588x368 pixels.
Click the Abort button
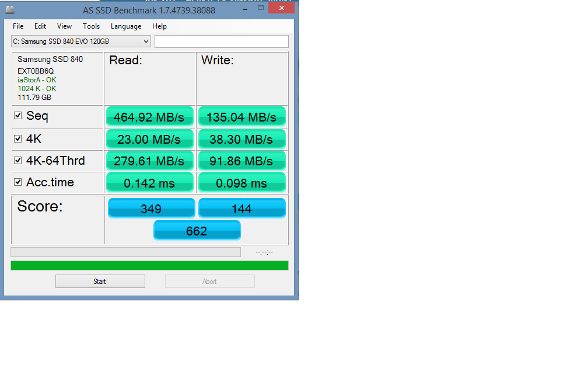(x=209, y=282)
